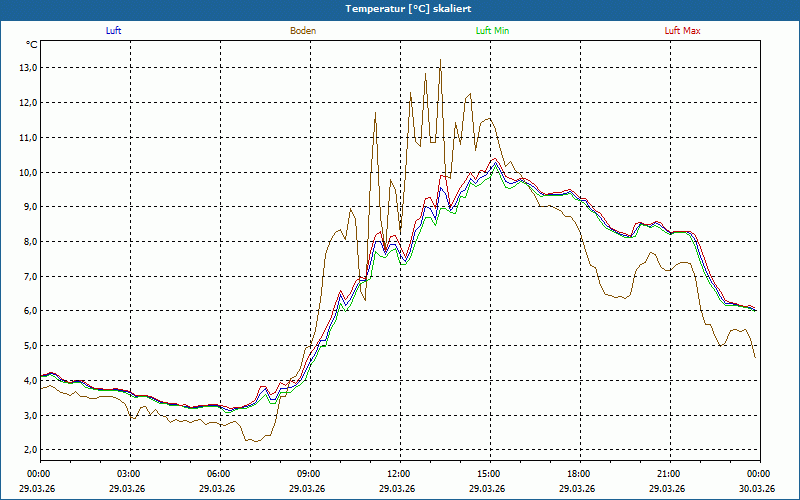Toggle the Boden legend entry
Image resolution: width=800 pixels, height=500 pixels.
pos(303,31)
